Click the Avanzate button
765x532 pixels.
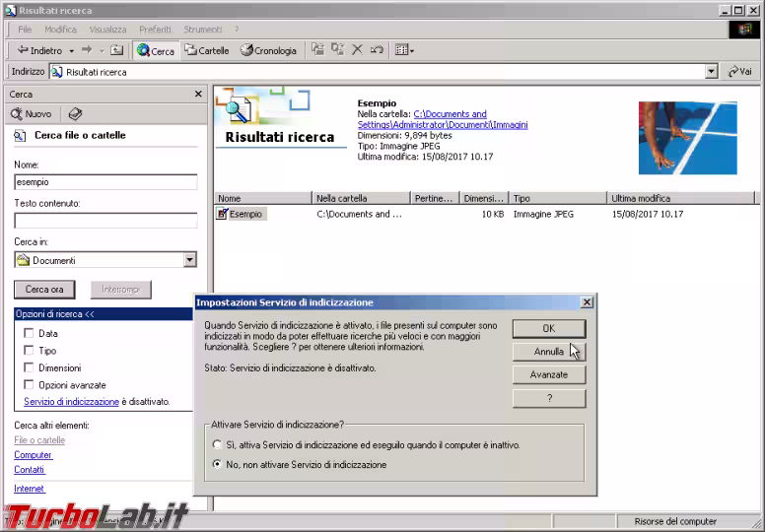548,374
